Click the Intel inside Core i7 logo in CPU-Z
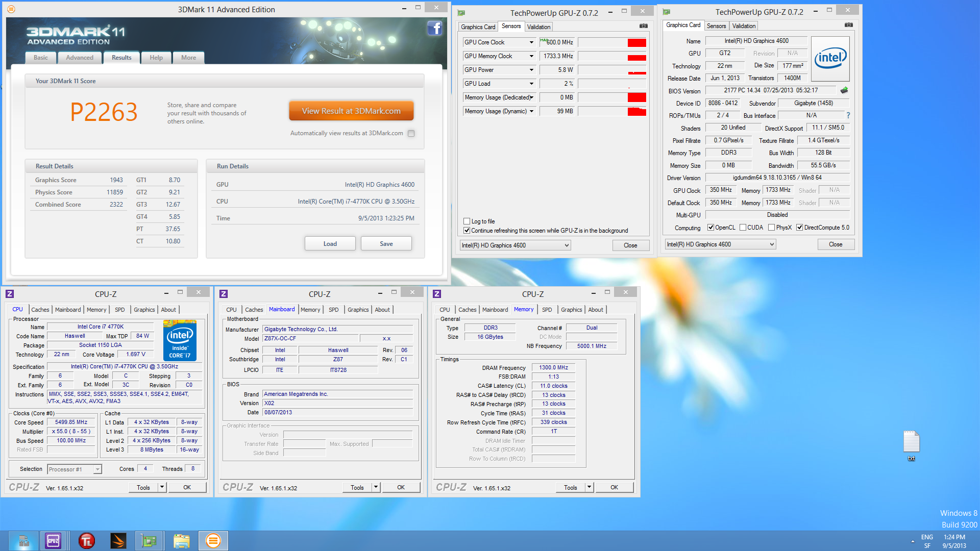This screenshot has width=980, height=551. pos(180,340)
